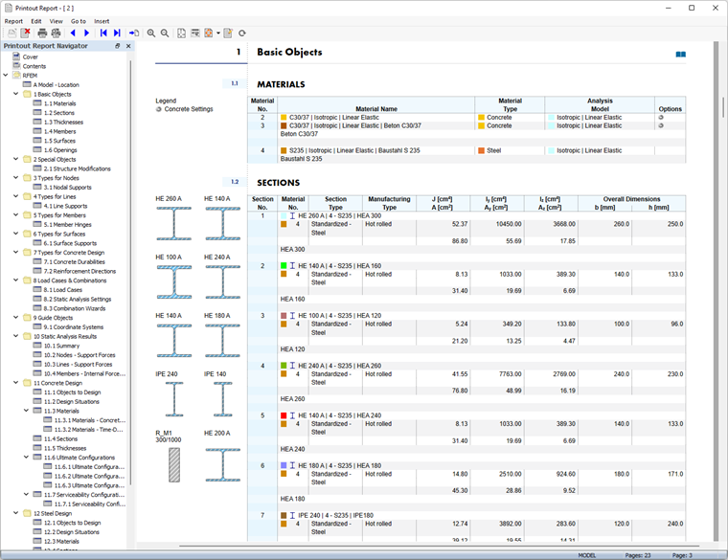Click green color swatch of section 2
The height and width of the screenshot is (560, 728).
tap(284, 266)
